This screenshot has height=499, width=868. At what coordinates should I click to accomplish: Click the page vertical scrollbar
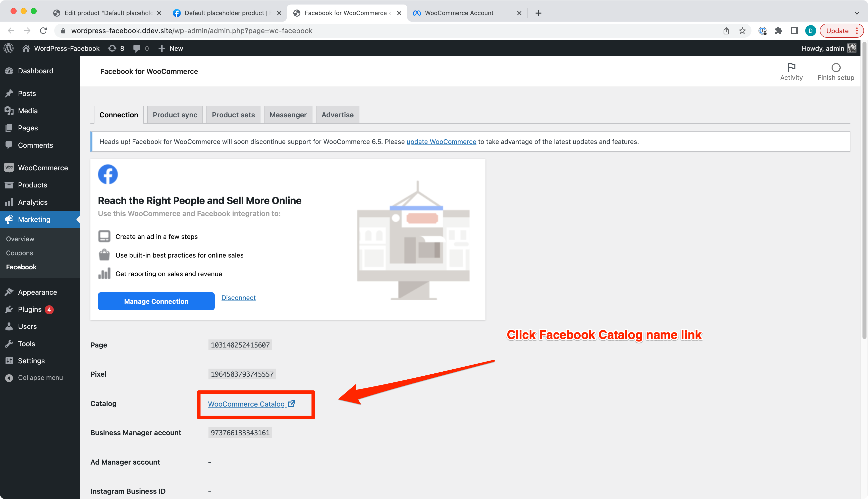(864, 190)
